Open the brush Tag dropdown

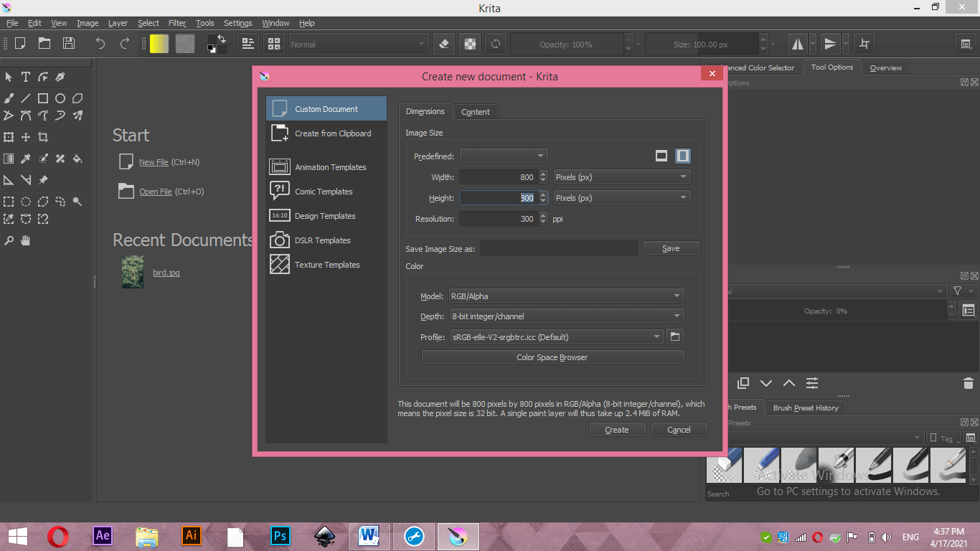coord(943,438)
